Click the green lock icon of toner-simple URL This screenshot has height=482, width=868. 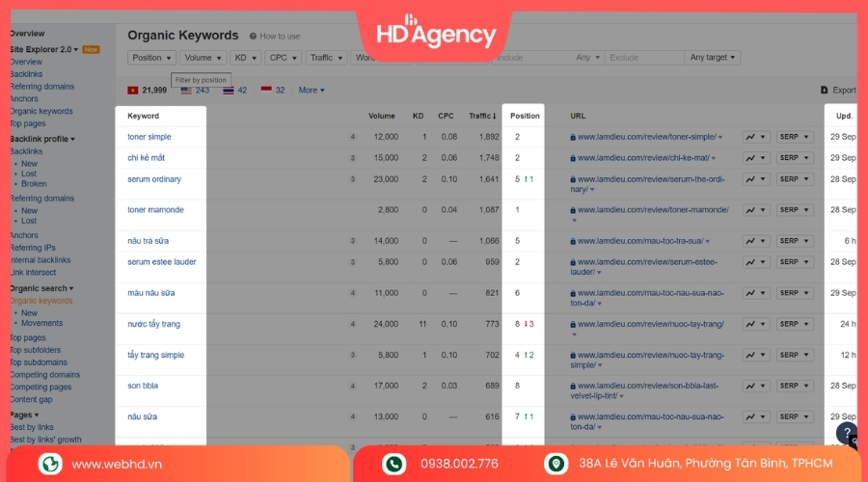click(573, 137)
